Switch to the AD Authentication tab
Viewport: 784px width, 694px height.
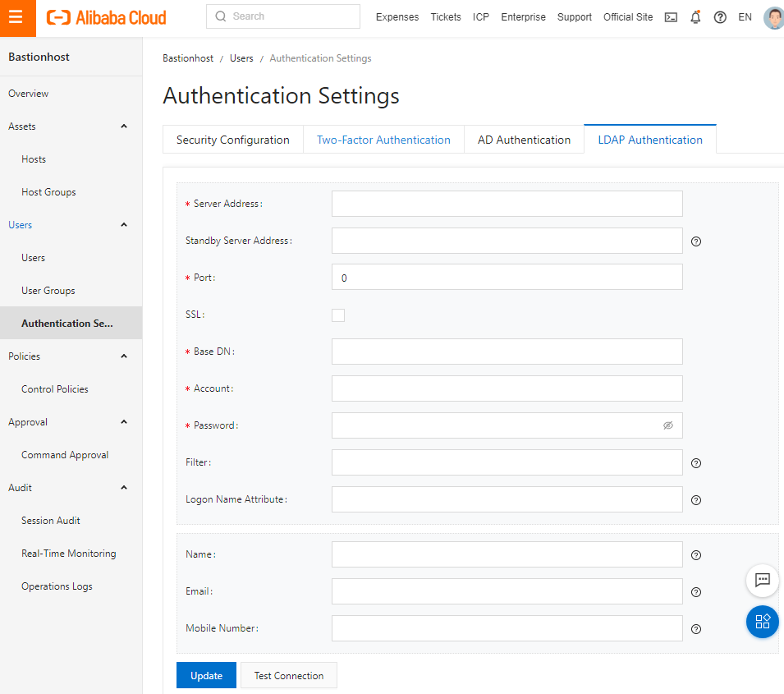tap(524, 140)
